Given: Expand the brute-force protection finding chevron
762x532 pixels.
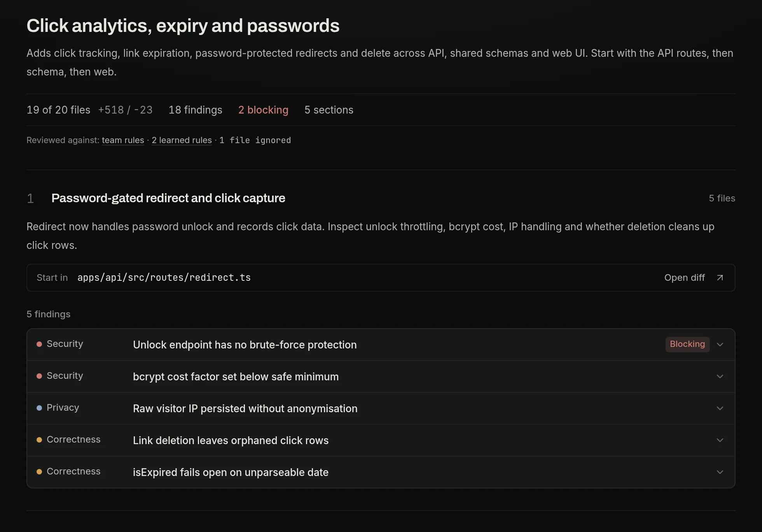Looking at the screenshot, I should tap(720, 345).
